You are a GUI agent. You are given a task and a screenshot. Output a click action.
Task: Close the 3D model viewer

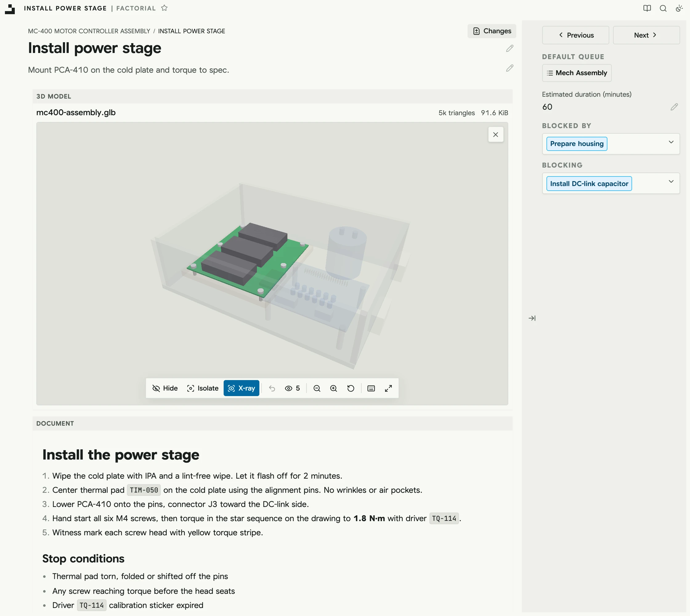(x=496, y=135)
